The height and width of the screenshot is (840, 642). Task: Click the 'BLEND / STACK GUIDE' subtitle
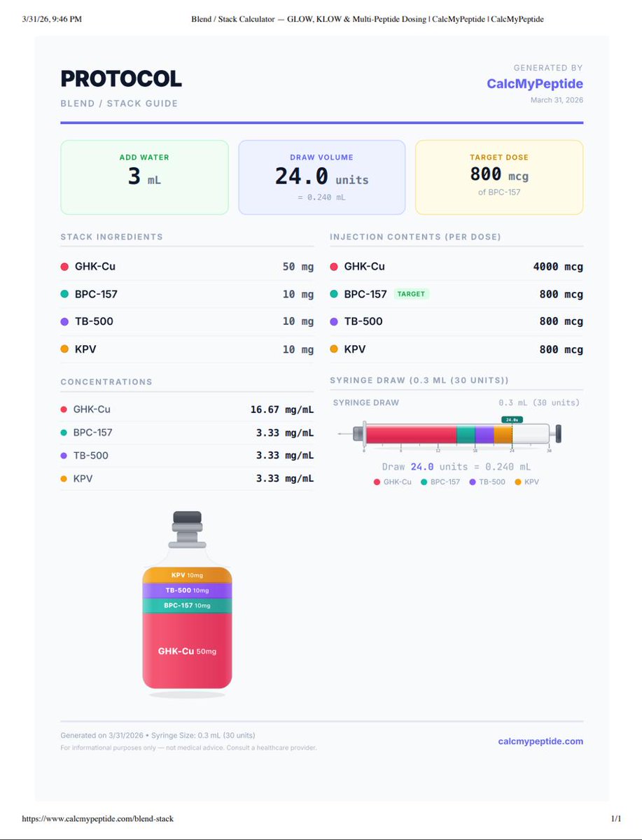point(119,104)
